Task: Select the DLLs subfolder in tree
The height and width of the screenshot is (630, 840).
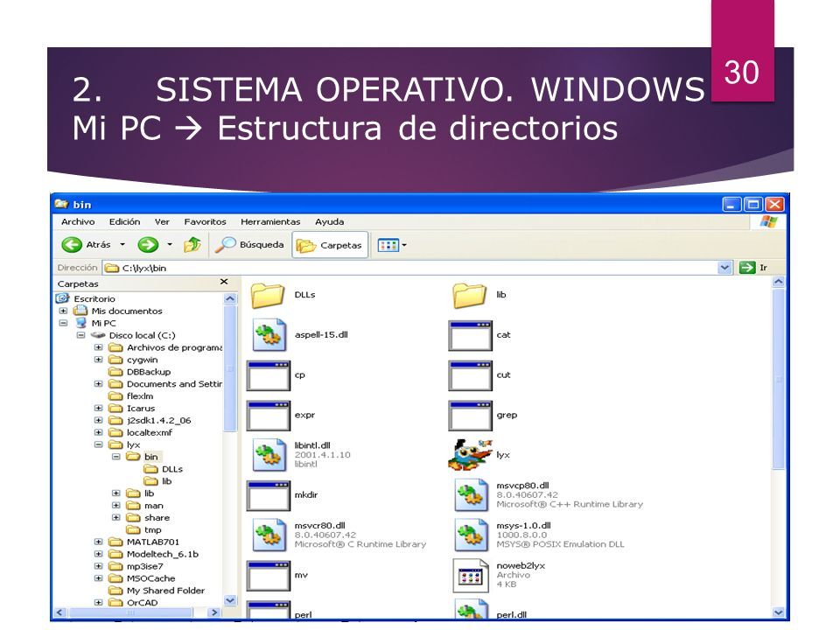Action: point(172,469)
